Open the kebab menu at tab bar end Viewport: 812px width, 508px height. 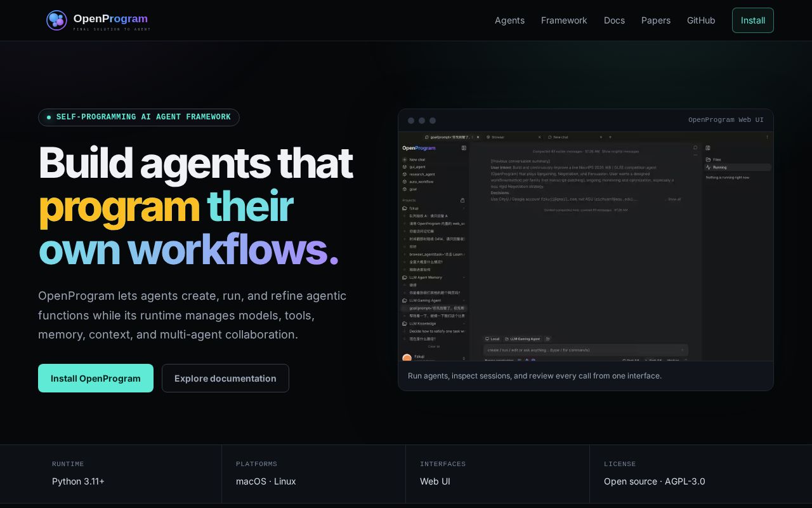[767, 137]
